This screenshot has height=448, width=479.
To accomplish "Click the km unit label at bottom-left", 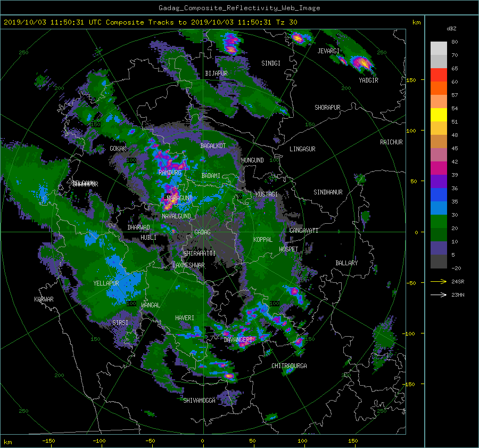I will [x=8, y=442].
